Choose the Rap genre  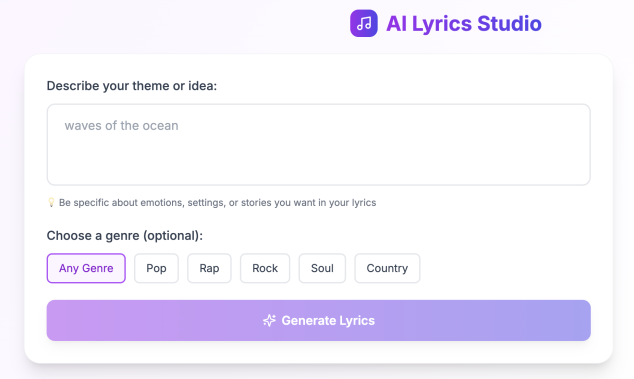pos(209,268)
